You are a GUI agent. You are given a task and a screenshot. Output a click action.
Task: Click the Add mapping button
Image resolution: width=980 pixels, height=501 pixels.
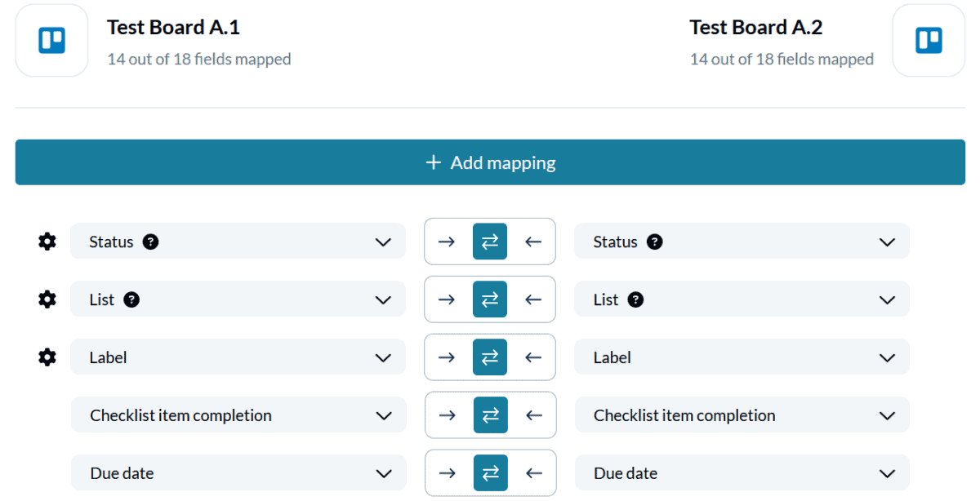click(x=490, y=162)
